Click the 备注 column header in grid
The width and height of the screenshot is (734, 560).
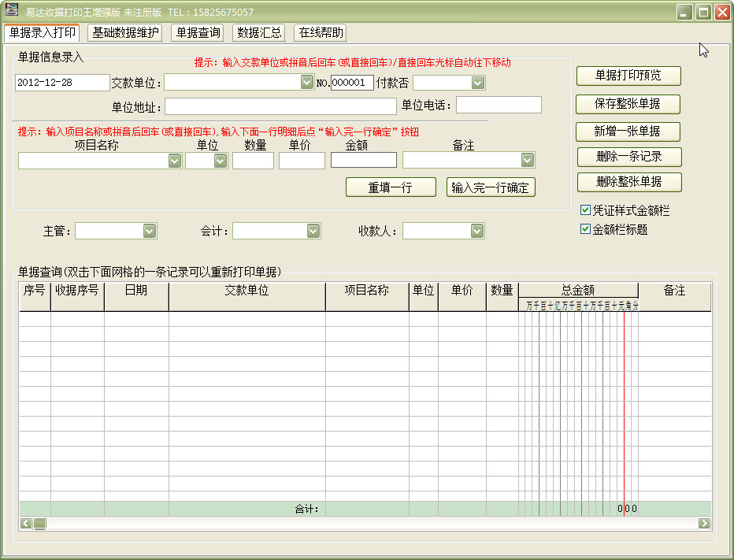[x=675, y=296]
